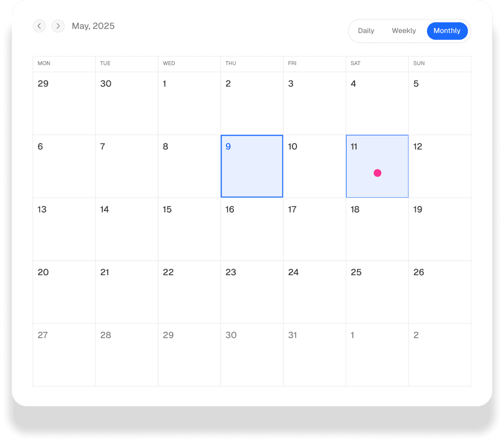Image resolution: width=504 pixels, height=442 pixels.
Task: Pick May 20 in the grid
Action: click(x=64, y=292)
